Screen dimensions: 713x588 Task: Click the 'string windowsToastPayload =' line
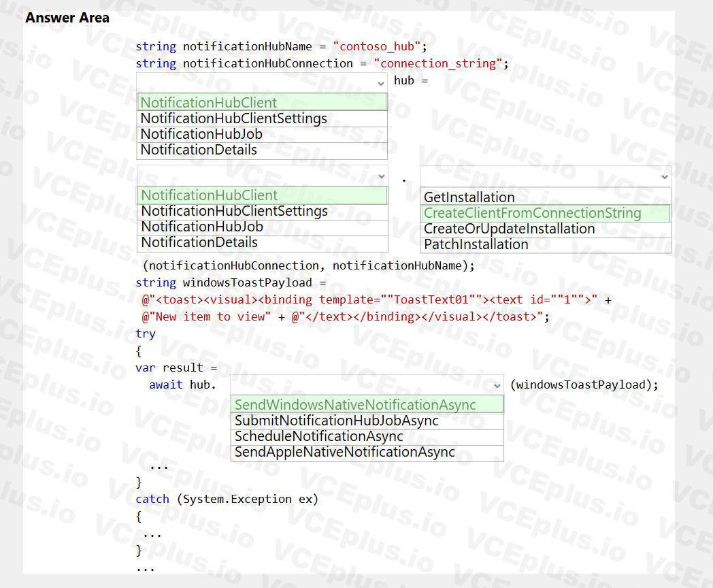tap(231, 283)
